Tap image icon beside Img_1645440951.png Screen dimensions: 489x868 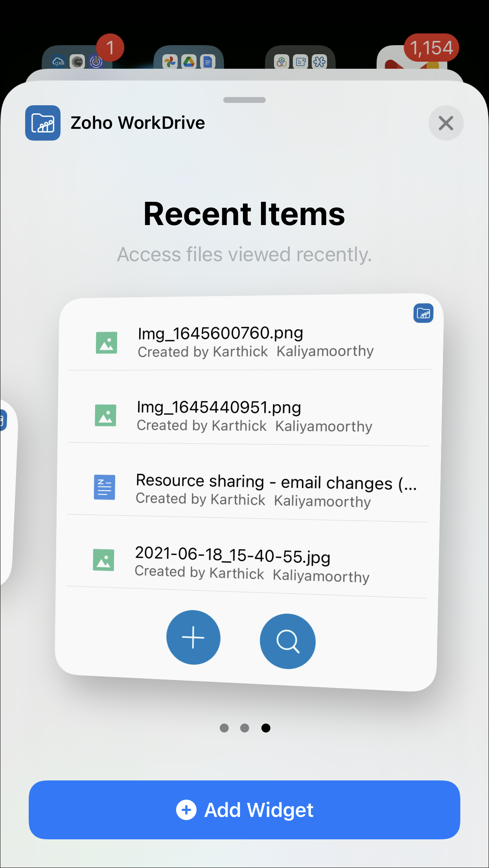105,416
